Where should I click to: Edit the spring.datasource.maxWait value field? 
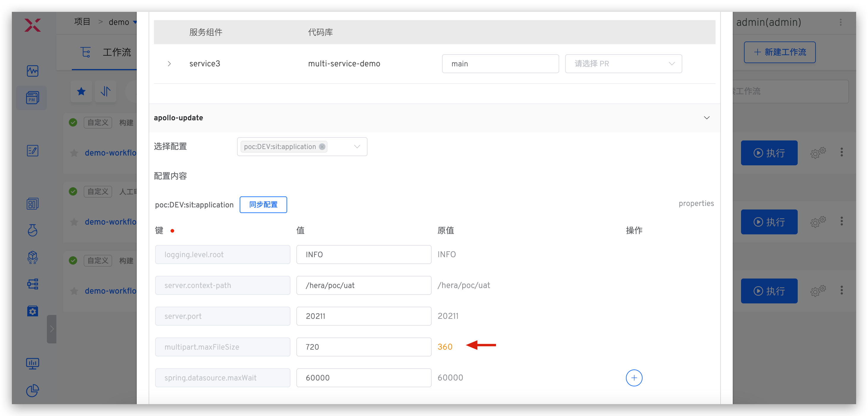[x=364, y=378]
